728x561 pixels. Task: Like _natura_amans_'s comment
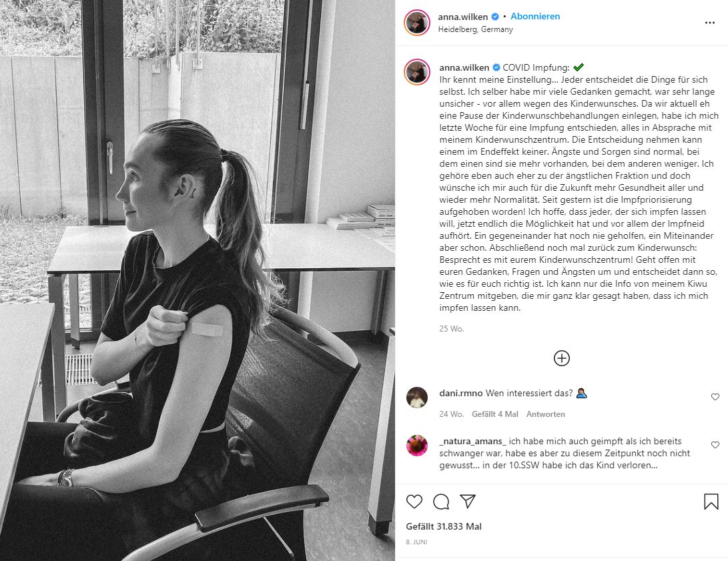tap(715, 445)
